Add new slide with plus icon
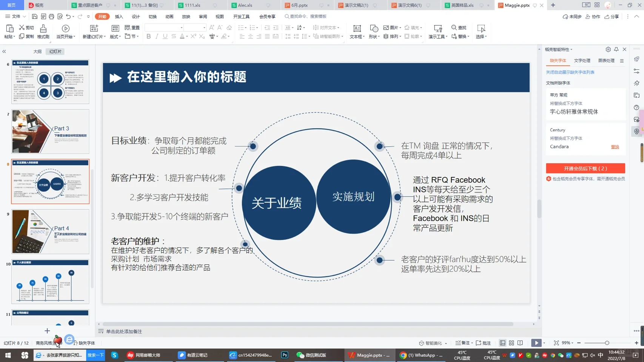The width and height of the screenshot is (644, 362). pos(47,331)
